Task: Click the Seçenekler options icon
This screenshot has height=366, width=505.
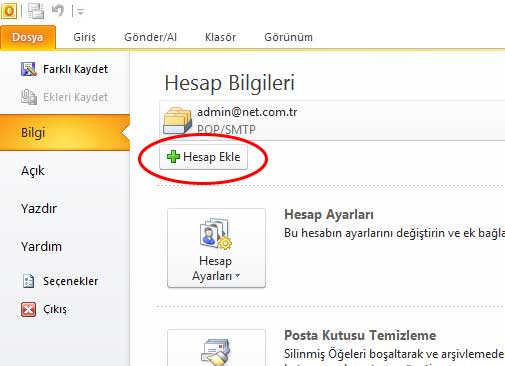Action: (28, 281)
